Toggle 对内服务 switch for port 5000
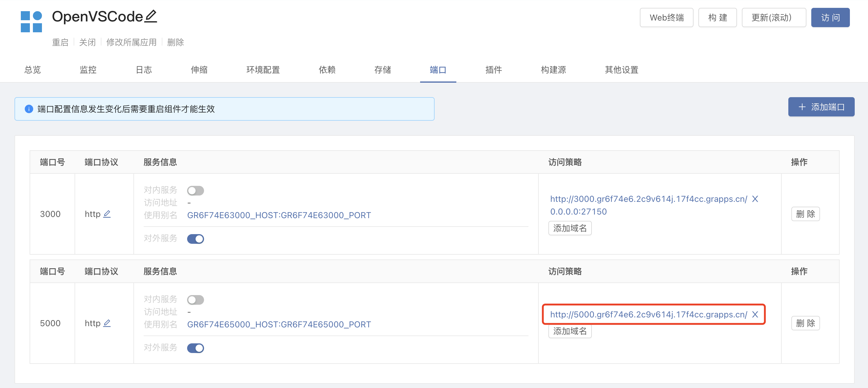Screen dimensions: 868x388 click(196, 300)
